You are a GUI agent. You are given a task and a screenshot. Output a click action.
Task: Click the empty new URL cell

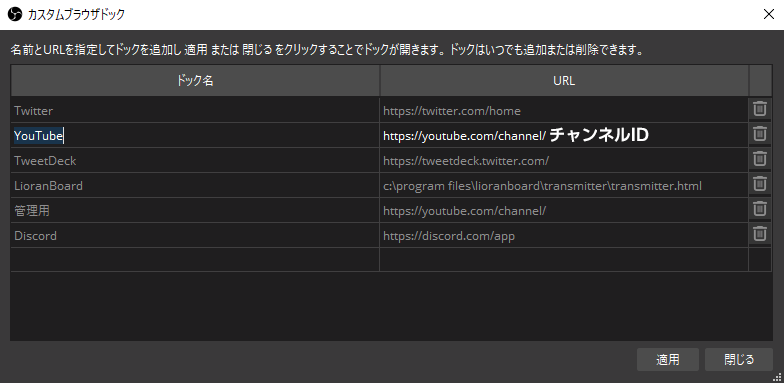564,260
